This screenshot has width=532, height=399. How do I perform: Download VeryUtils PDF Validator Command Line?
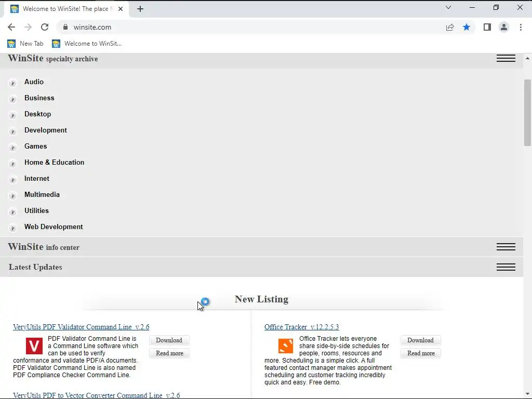169,340
